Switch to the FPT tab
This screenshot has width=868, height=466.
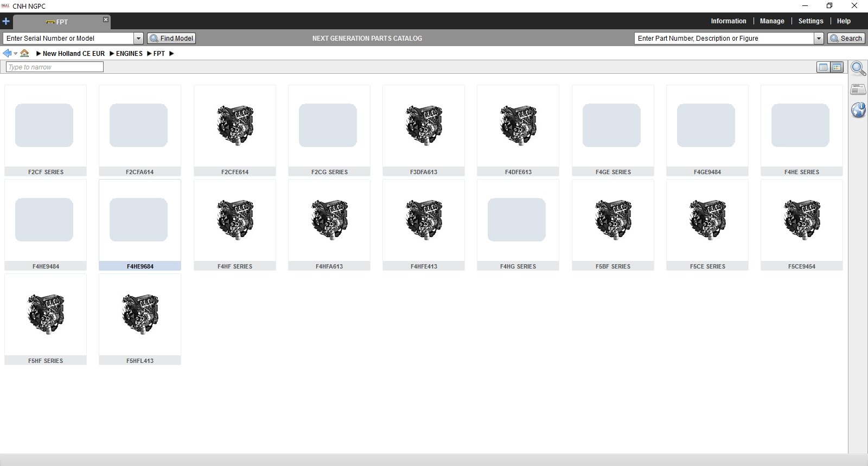pyautogui.click(x=61, y=22)
